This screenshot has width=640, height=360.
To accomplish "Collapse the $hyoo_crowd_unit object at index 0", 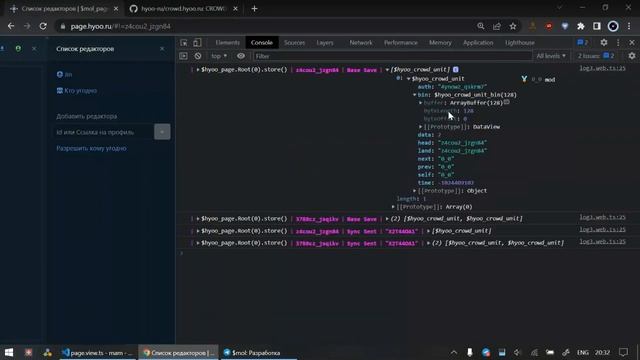I will (x=408, y=79).
